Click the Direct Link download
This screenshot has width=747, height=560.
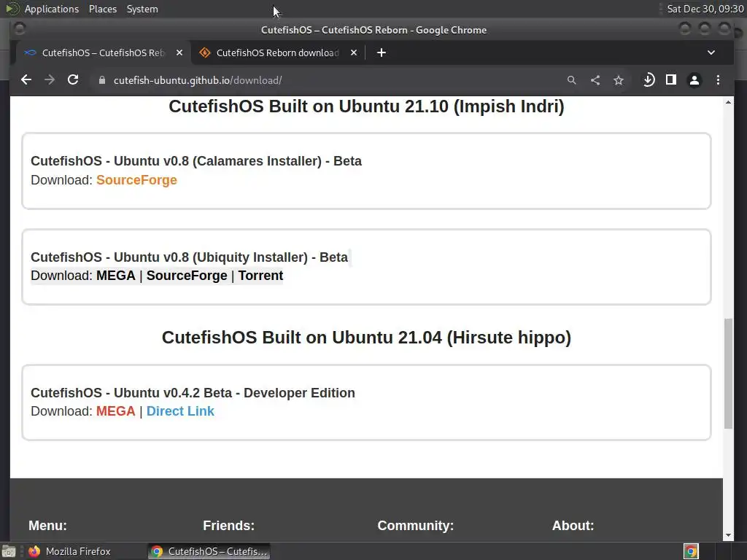[x=180, y=411]
